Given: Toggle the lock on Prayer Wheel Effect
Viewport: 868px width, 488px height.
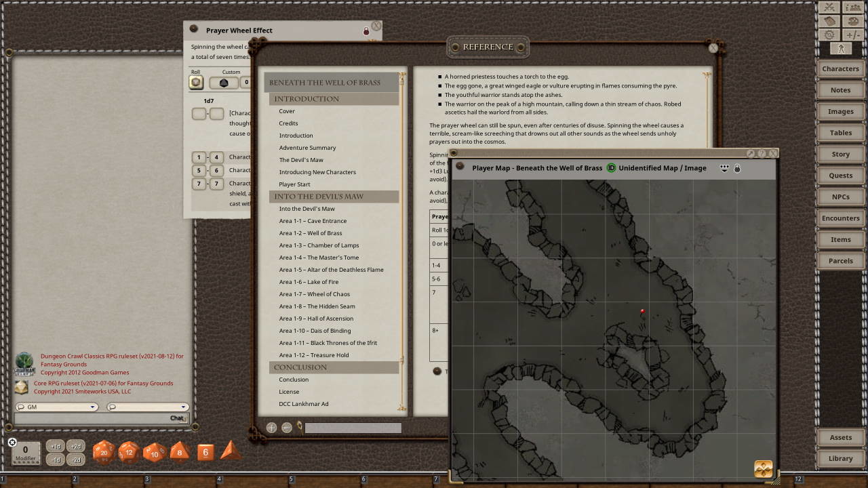Looking at the screenshot, I should tap(366, 31).
